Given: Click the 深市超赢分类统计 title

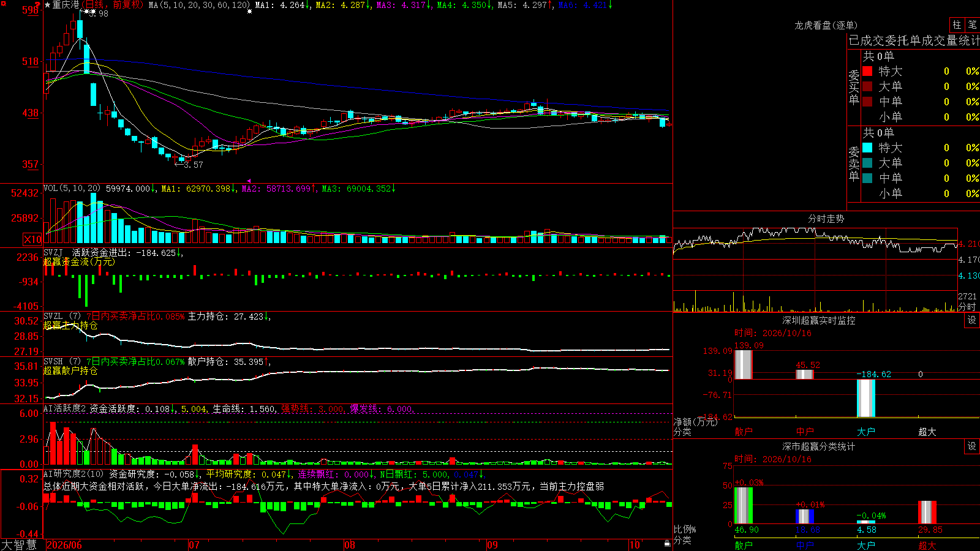Looking at the screenshot, I should (819, 446).
